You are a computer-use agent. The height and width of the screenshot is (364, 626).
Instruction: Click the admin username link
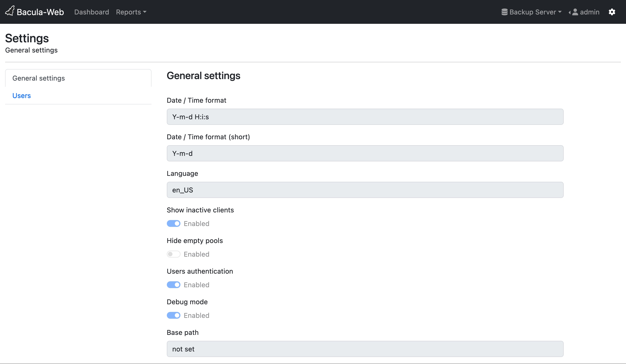point(589,12)
